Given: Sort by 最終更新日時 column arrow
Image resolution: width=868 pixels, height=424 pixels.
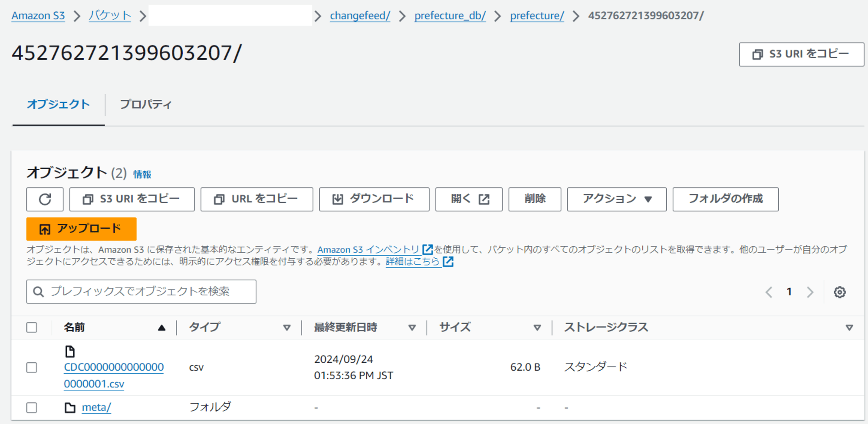Looking at the screenshot, I should coord(412,328).
